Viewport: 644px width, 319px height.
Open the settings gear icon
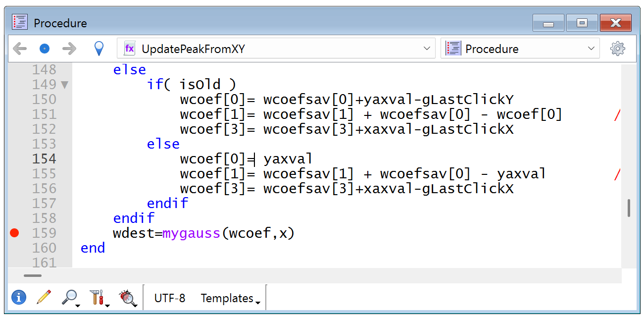coord(617,48)
